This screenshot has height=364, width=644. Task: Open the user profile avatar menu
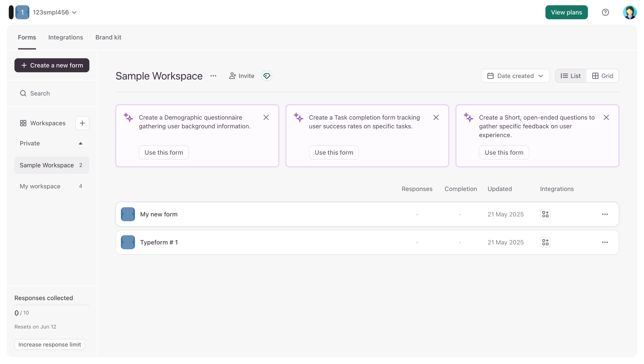629,12
